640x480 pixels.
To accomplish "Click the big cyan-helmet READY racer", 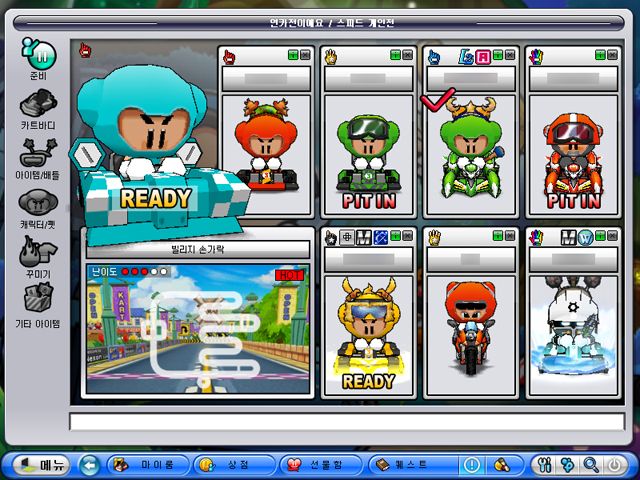I will (159, 155).
